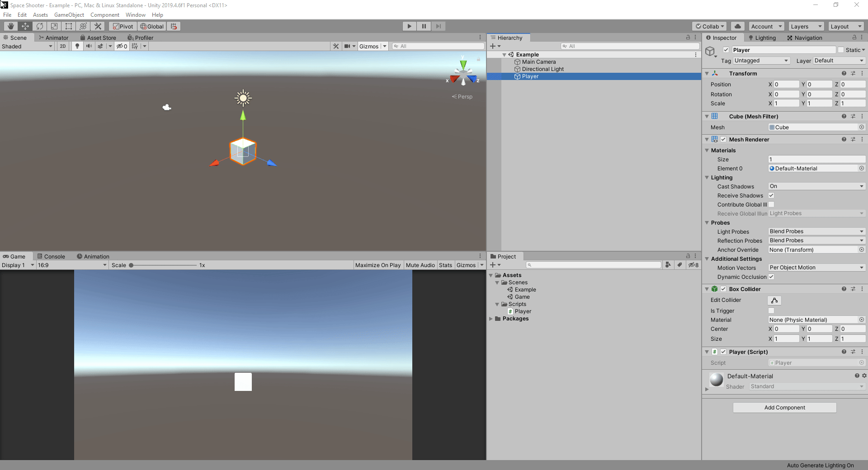868x470 pixels.
Task: Open Motion Vectors dropdown
Action: pos(817,268)
